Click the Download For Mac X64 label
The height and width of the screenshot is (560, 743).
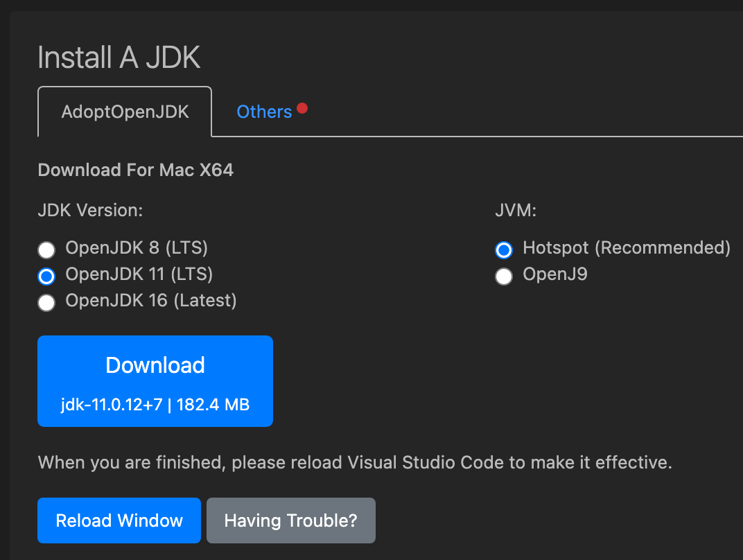pyautogui.click(x=136, y=170)
